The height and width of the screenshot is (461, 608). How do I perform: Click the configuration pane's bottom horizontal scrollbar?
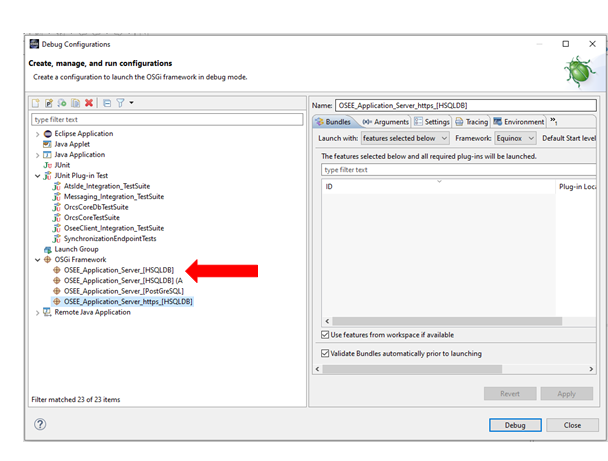pos(412,369)
